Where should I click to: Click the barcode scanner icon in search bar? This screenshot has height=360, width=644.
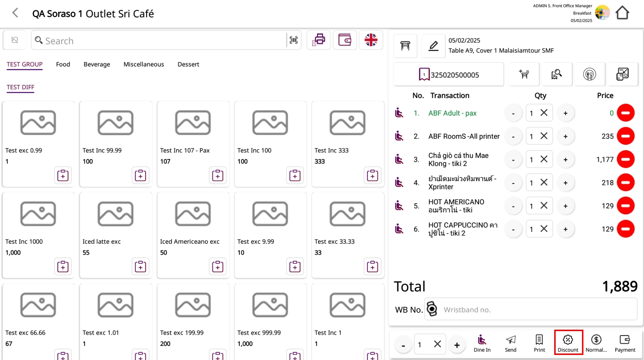click(294, 40)
